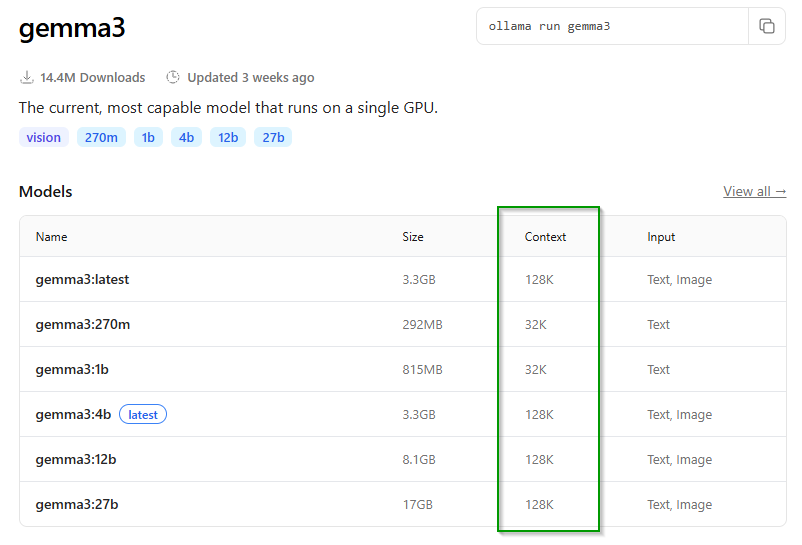Open the gemma3:270m model

[82, 325]
